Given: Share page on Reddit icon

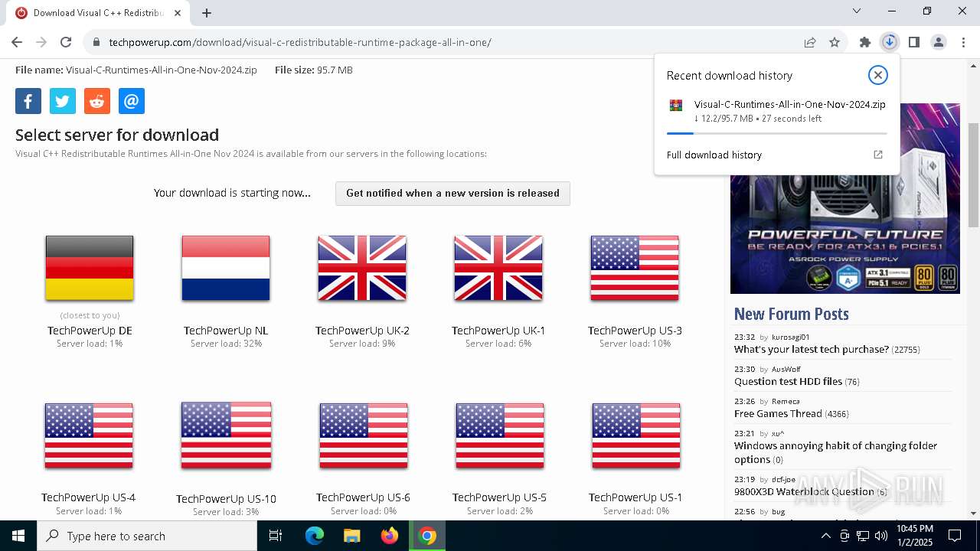Looking at the screenshot, I should (97, 101).
